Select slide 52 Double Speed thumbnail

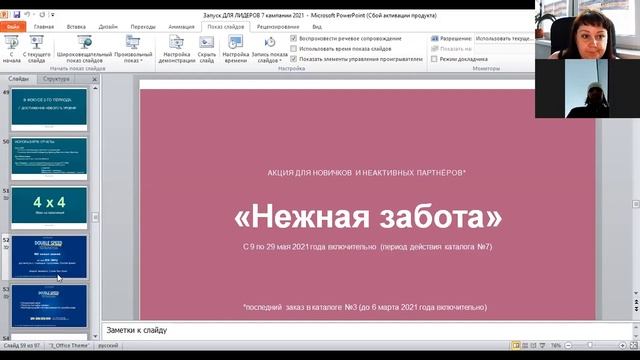49,257
